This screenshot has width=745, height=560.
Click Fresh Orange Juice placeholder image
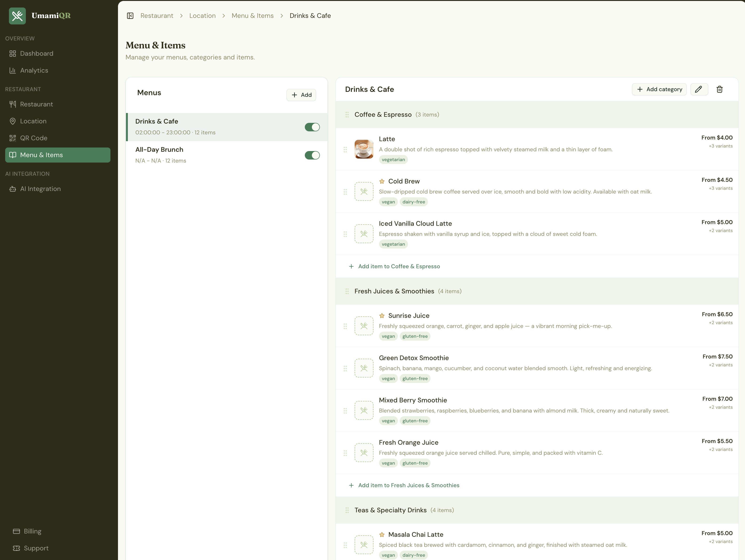364,453
